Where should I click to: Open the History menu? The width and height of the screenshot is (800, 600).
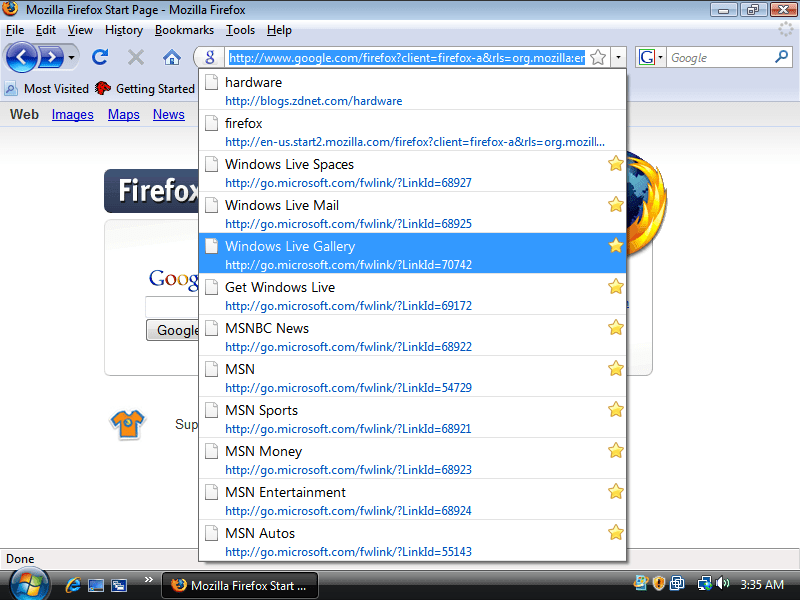coord(123,30)
